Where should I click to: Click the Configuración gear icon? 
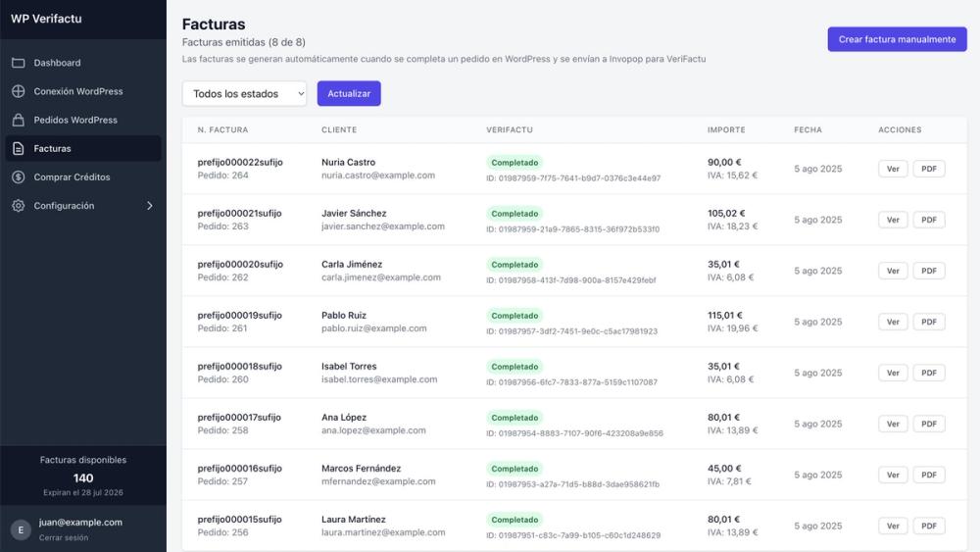[18, 206]
